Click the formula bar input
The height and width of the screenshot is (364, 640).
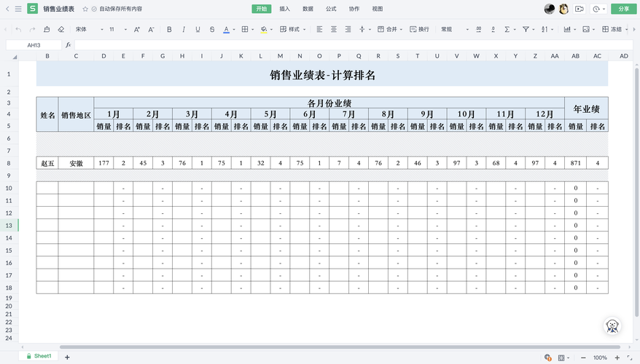point(353,45)
